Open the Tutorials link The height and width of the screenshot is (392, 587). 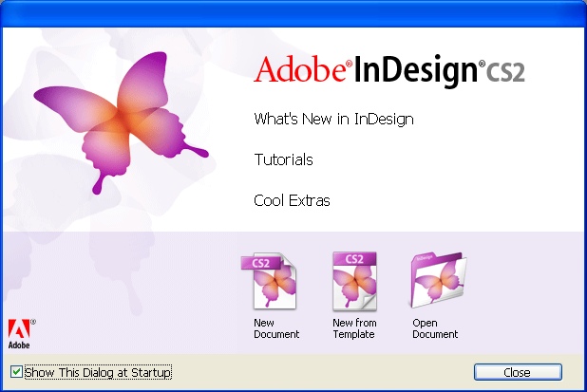(283, 159)
